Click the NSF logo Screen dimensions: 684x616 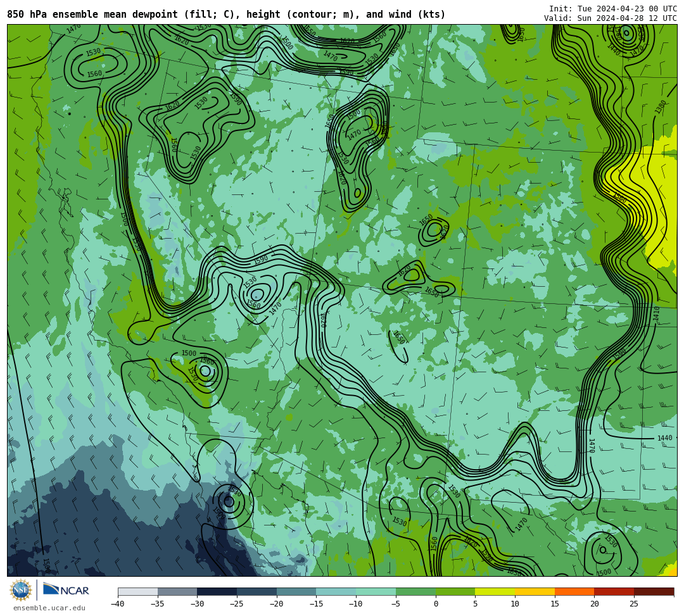[21, 590]
